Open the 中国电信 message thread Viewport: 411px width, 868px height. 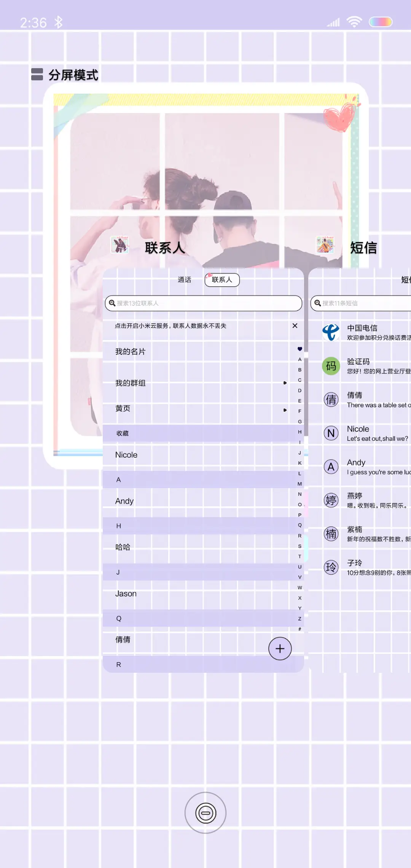pos(360,332)
